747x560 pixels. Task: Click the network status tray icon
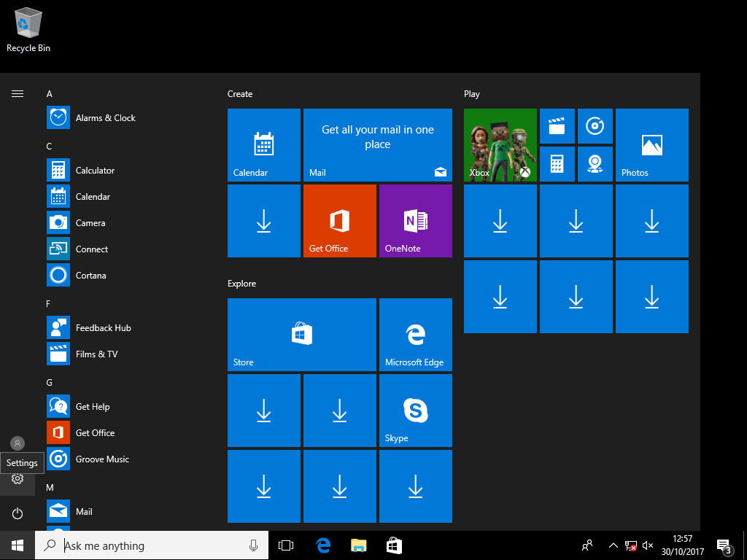[630, 545]
